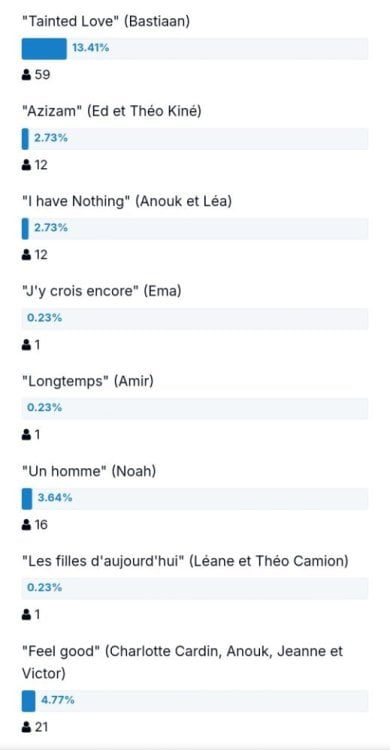The width and height of the screenshot is (390, 750).
Task: Click the 2.73% bar under Azizam
Action: tap(195, 139)
